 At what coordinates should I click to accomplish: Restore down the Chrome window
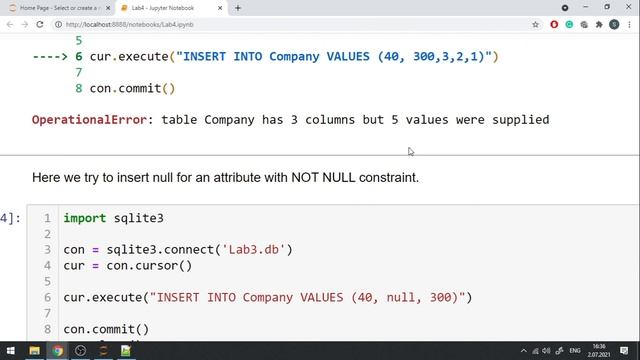click(607, 7)
